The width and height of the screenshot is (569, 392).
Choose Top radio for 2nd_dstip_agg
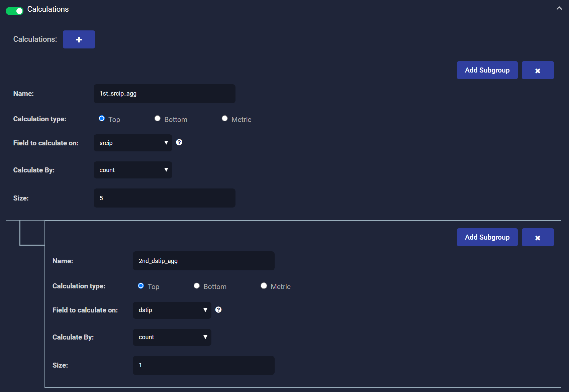(x=141, y=286)
